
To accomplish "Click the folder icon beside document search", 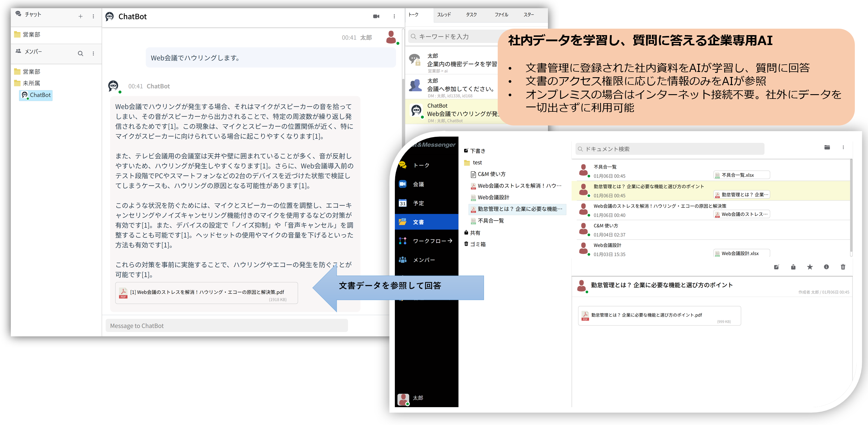I will pos(827,147).
